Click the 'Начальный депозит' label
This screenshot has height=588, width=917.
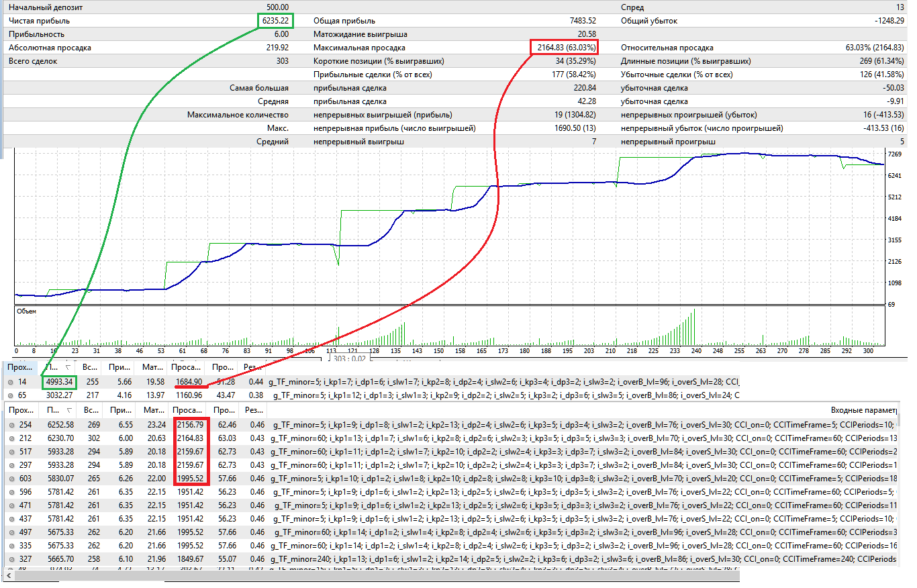[x=46, y=7]
